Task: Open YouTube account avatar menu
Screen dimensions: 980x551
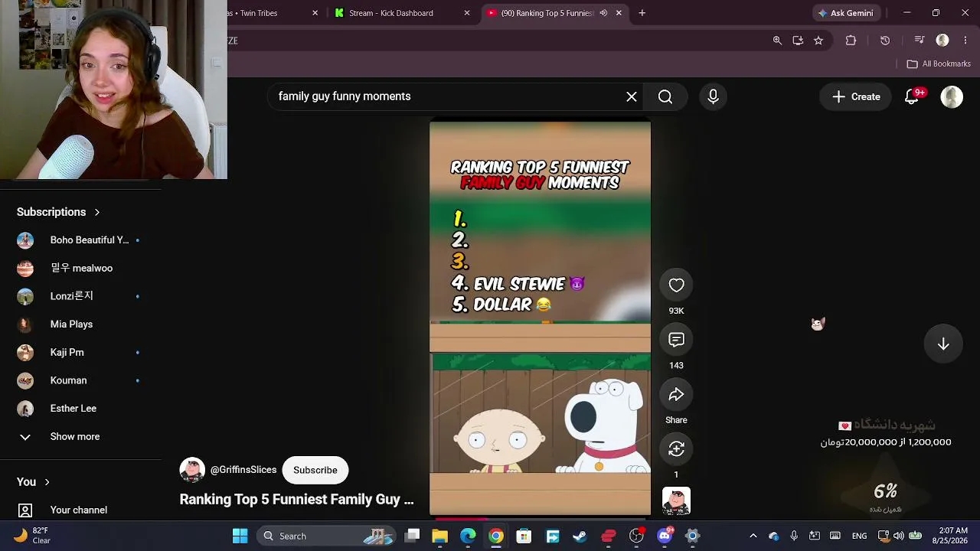Action: [952, 96]
